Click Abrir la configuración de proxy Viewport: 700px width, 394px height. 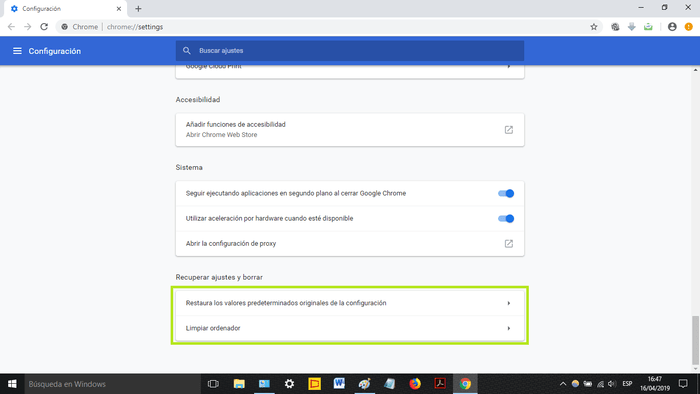point(231,244)
